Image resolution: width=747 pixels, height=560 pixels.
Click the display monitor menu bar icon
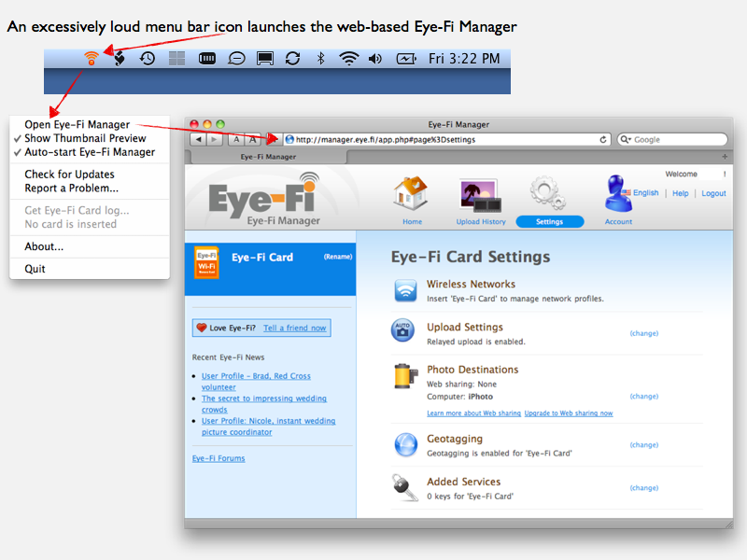(265, 58)
